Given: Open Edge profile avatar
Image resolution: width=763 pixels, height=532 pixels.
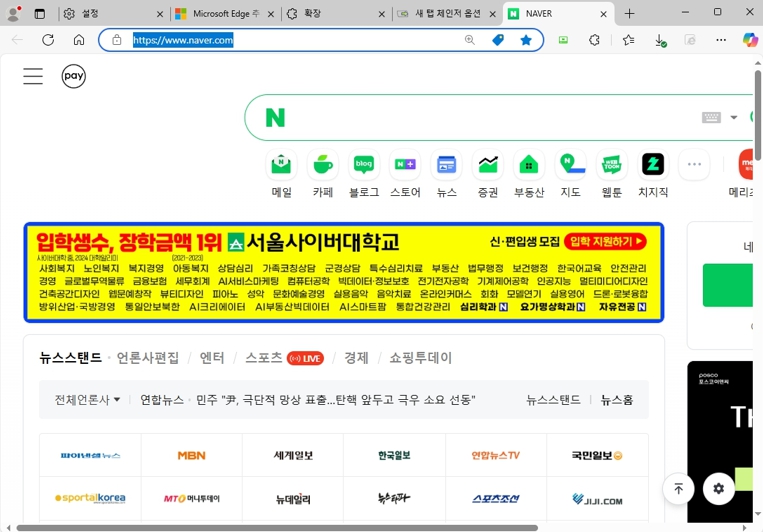Looking at the screenshot, I should pos(13,14).
